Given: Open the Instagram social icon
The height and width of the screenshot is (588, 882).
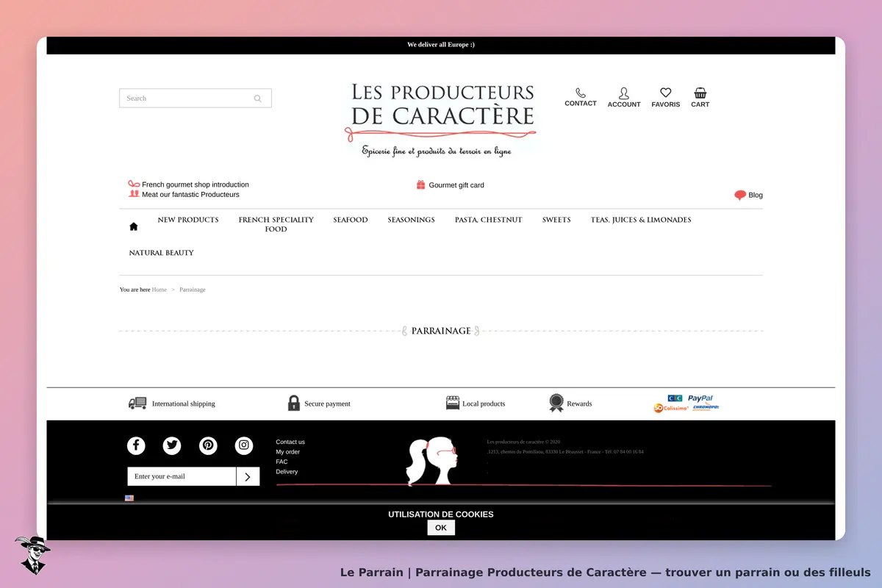Looking at the screenshot, I should click(x=244, y=445).
